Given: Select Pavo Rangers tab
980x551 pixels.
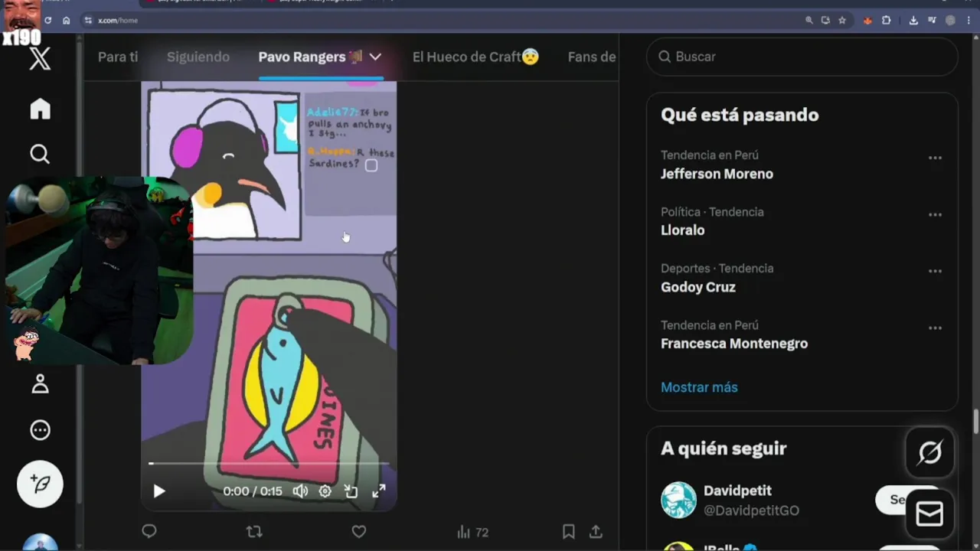Looking at the screenshot, I should coord(311,57).
